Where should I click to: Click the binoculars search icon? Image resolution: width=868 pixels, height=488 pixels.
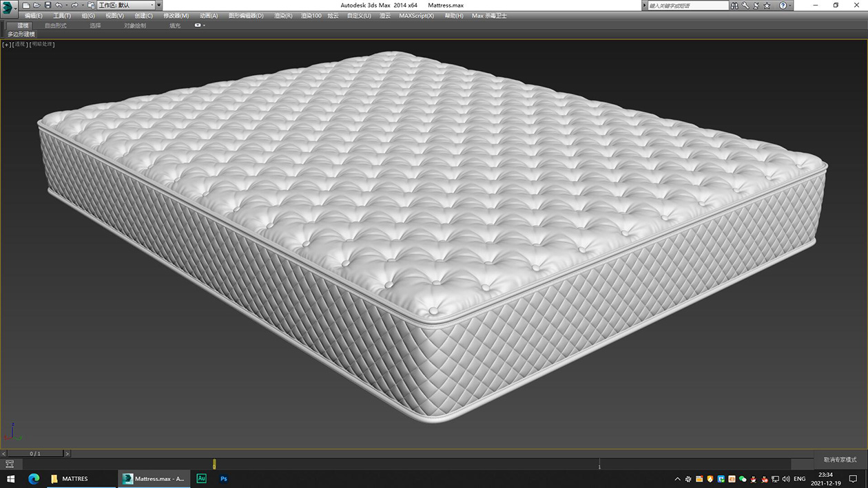735,6
